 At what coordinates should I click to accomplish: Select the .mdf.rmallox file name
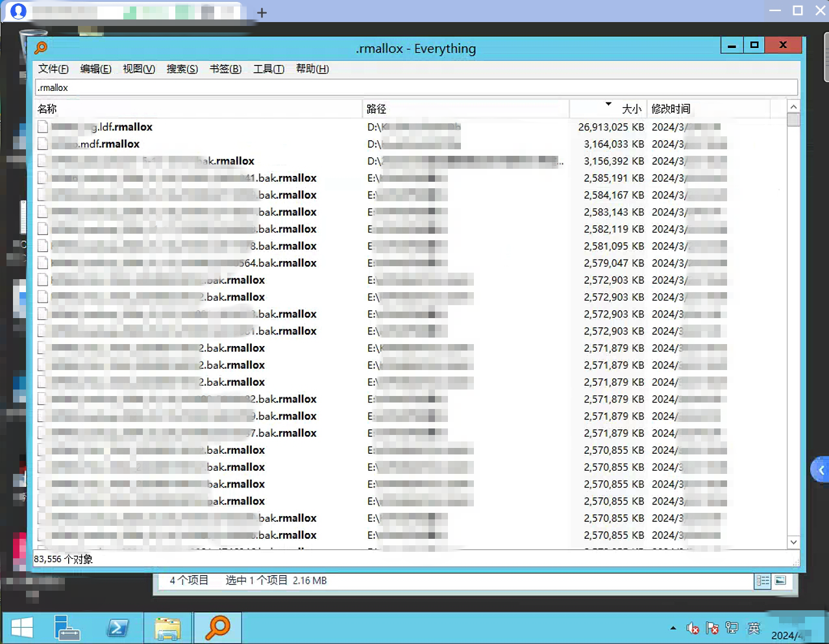coord(96,144)
